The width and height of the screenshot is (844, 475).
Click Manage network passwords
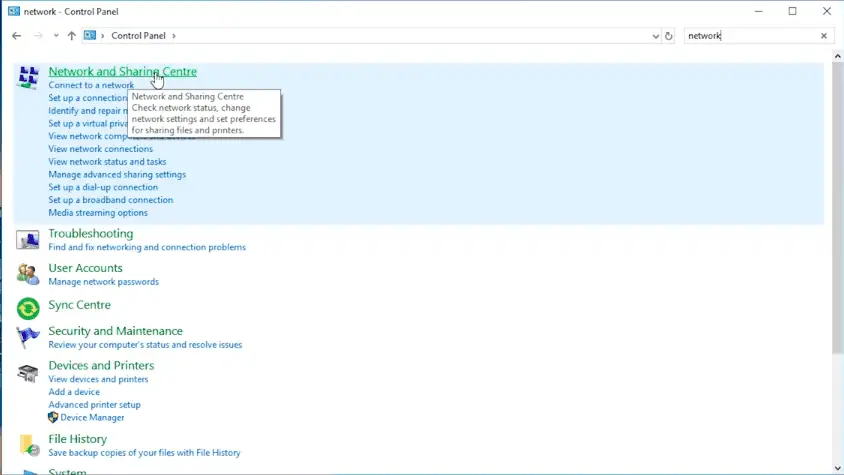click(103, 282)
